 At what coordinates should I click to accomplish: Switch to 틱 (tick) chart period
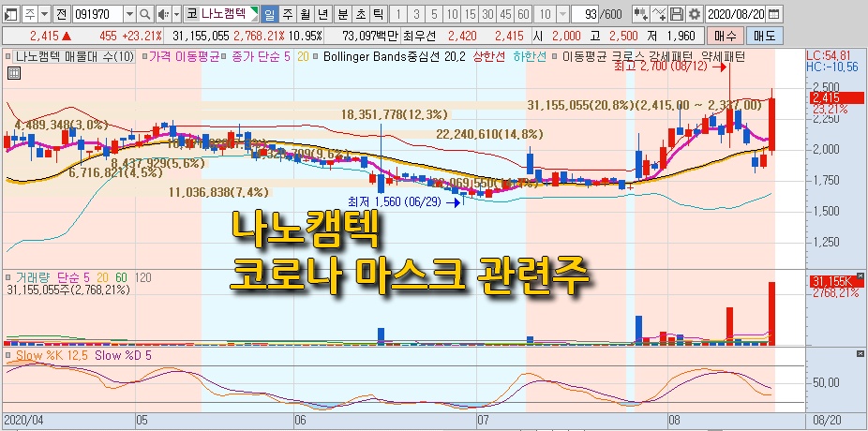[378, 14]
